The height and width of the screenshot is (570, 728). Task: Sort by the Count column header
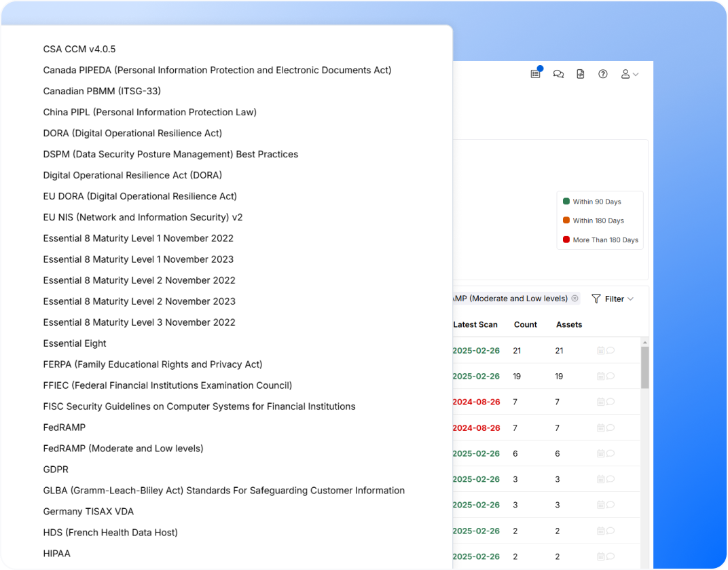coord(525,324)
